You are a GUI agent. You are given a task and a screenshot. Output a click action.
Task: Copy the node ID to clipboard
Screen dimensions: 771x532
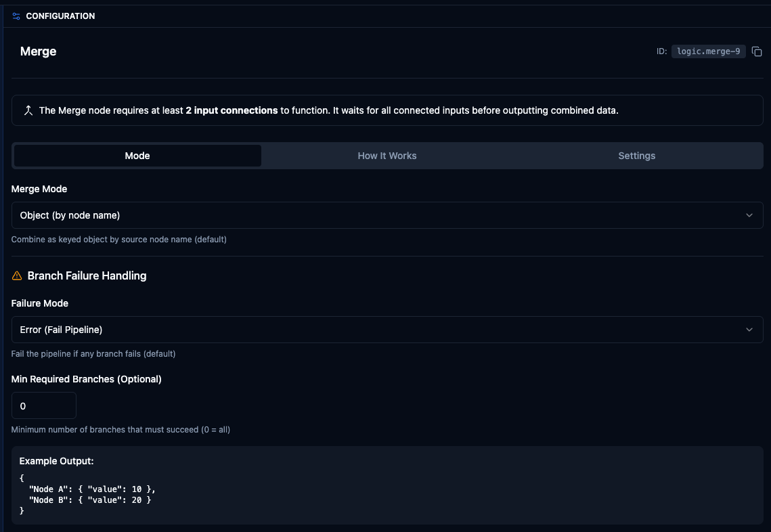pos(757,51)
